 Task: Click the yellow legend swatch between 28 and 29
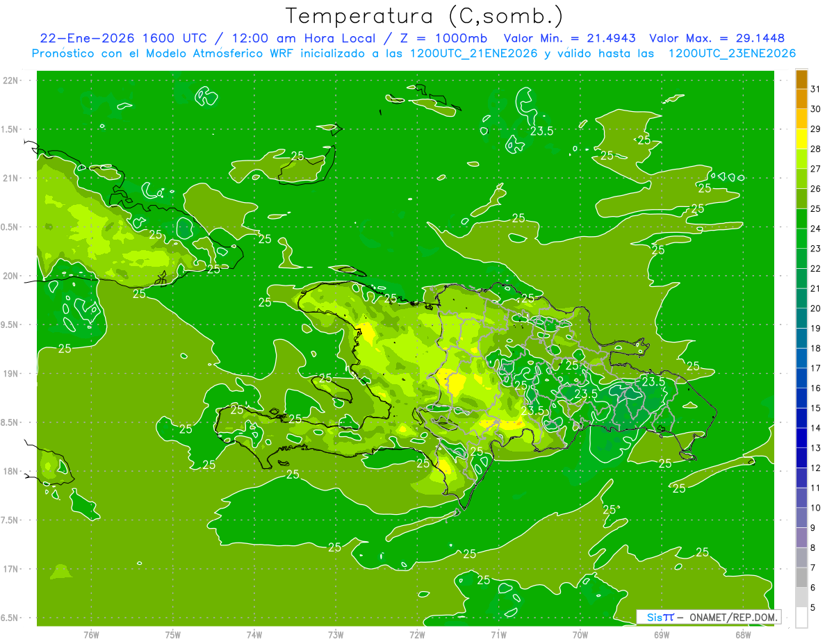tap(801, 140)
